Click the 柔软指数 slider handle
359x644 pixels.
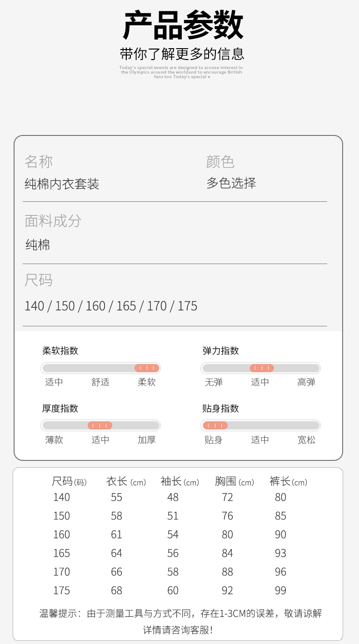click(147, 368)
